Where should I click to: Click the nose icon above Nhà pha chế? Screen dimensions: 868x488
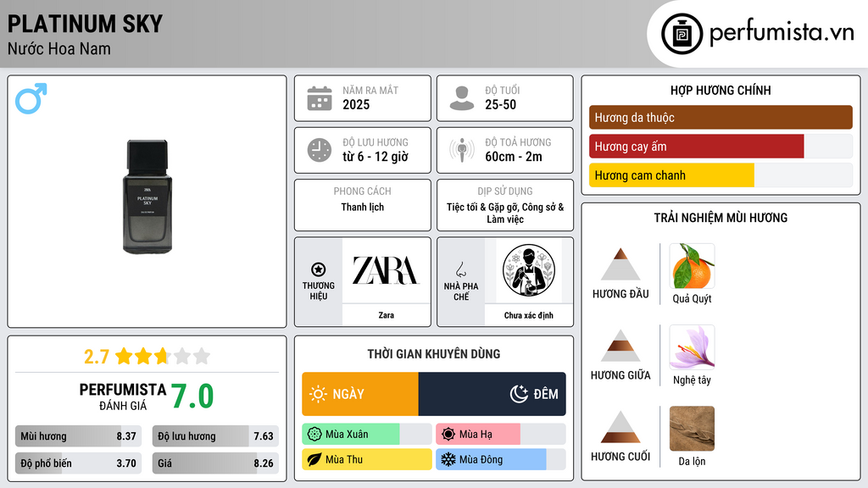click(x=460, y=269)
